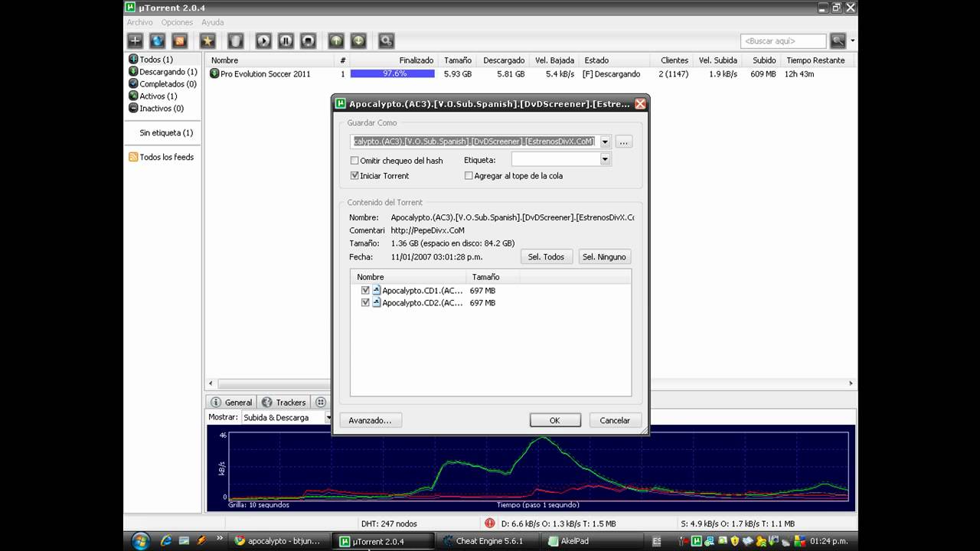Click the Start torrent play icon
This screenshot has height=551, width=980.
pyautogui.click(x=263, y=41)
